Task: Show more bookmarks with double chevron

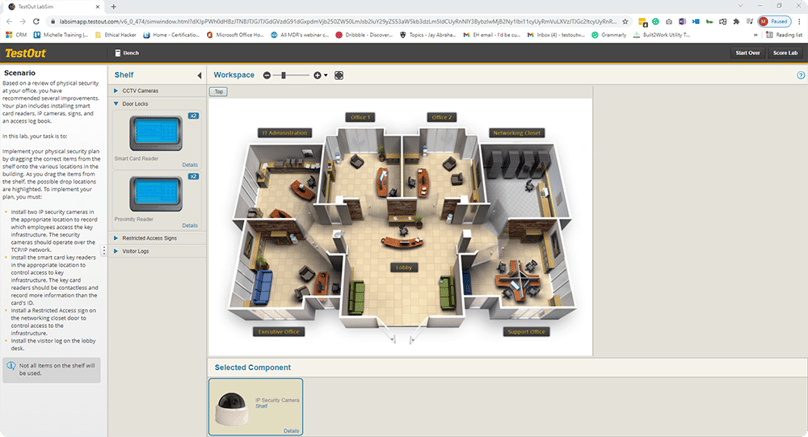Action: point(756,35)
